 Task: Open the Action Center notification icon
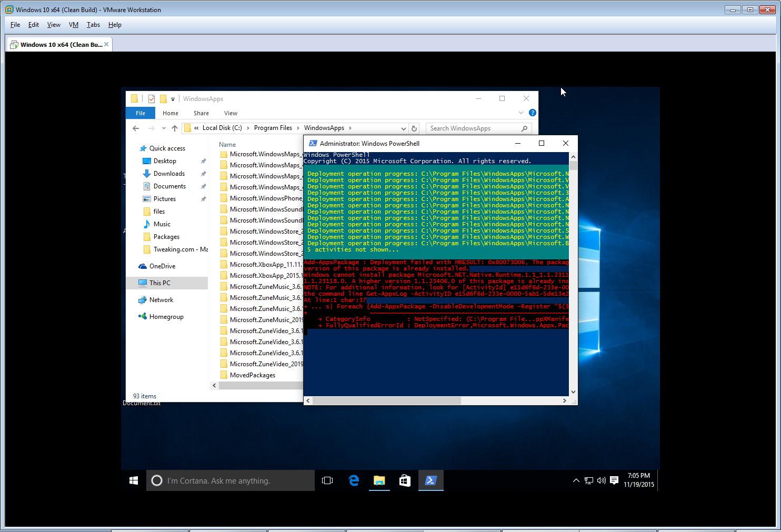click(x=614, y=480)
